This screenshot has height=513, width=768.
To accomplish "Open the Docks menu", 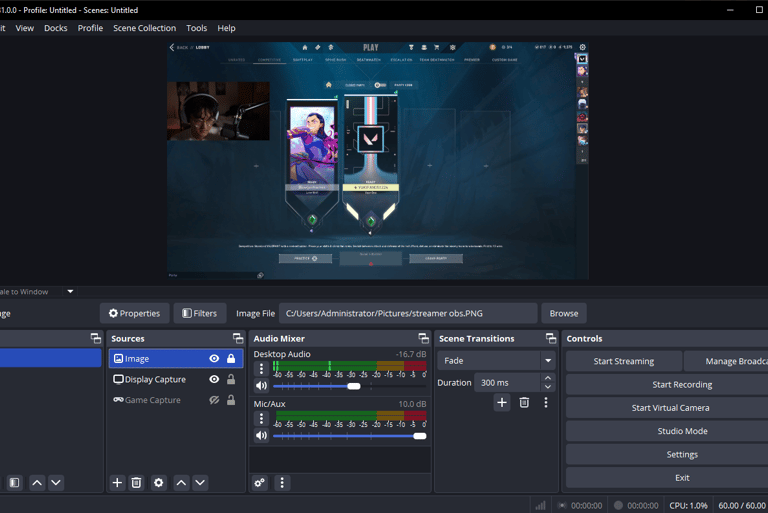I will pos(55,28).
